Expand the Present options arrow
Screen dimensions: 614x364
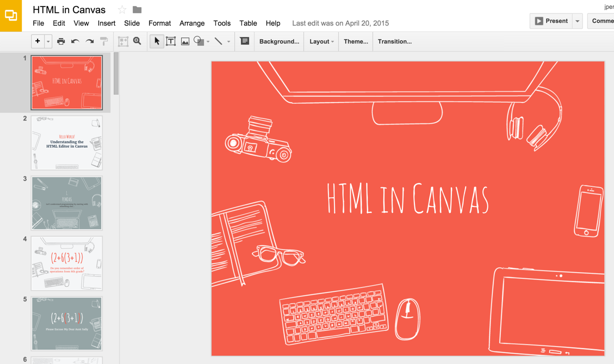(577, 21)
